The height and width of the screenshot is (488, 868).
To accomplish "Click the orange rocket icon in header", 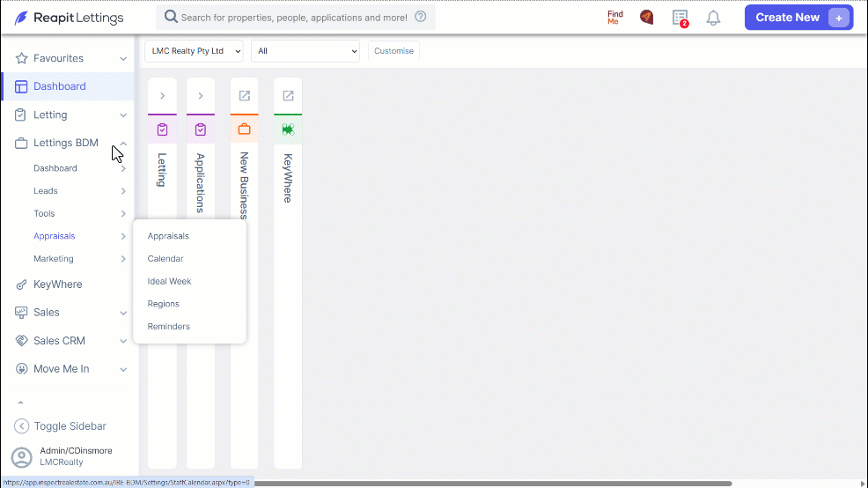I will point(646,17).
